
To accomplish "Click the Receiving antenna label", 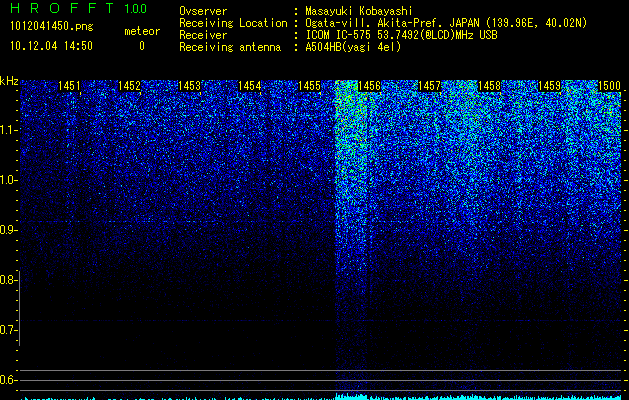I will point(230,47).
